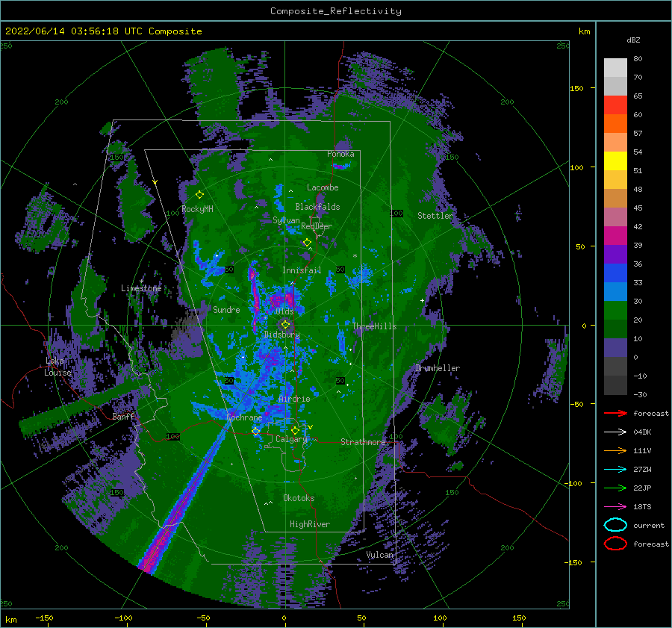Click the Ponoka city label
This screenshot has width=672, height=628.
click(x=340, y=154)
